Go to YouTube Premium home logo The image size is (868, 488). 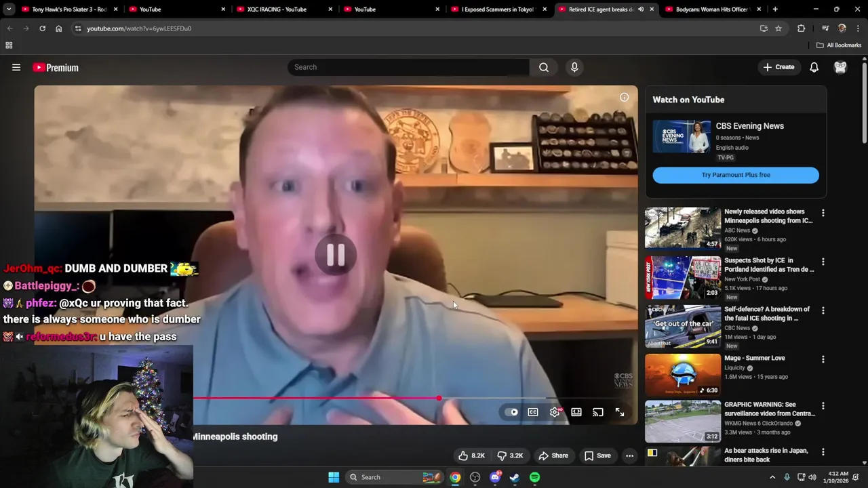56,67
